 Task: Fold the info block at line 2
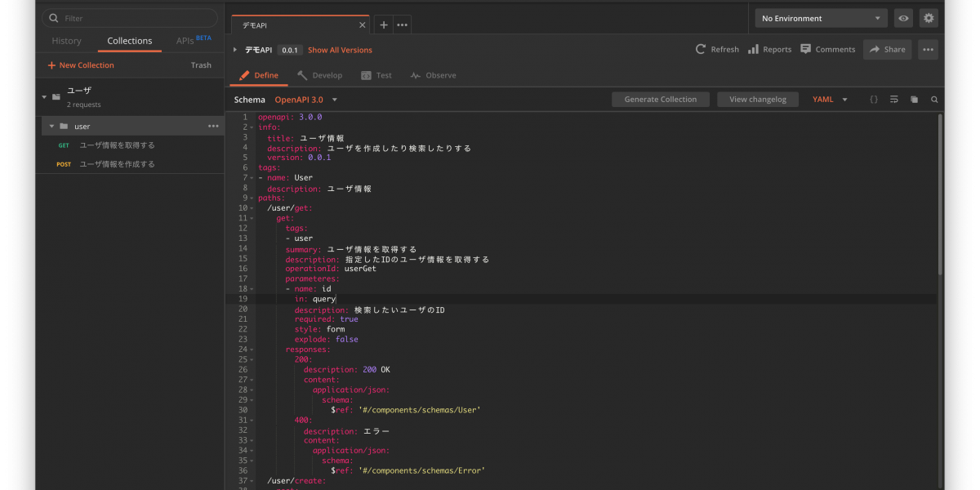coord(252,127)
